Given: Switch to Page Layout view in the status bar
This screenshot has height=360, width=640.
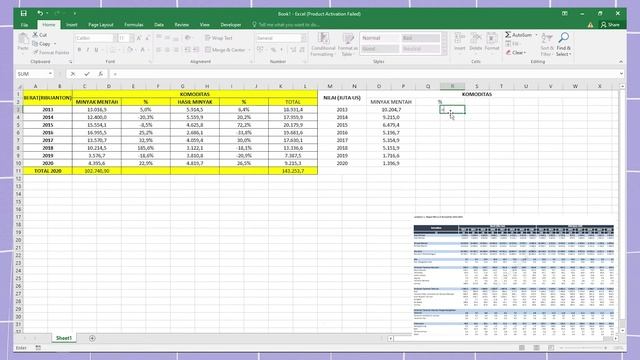Looking at the screenshot, I should click(536, 348).
